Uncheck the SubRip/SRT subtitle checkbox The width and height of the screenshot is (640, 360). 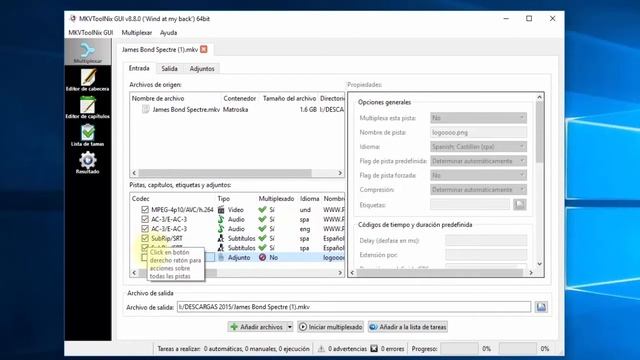[144, 238]
